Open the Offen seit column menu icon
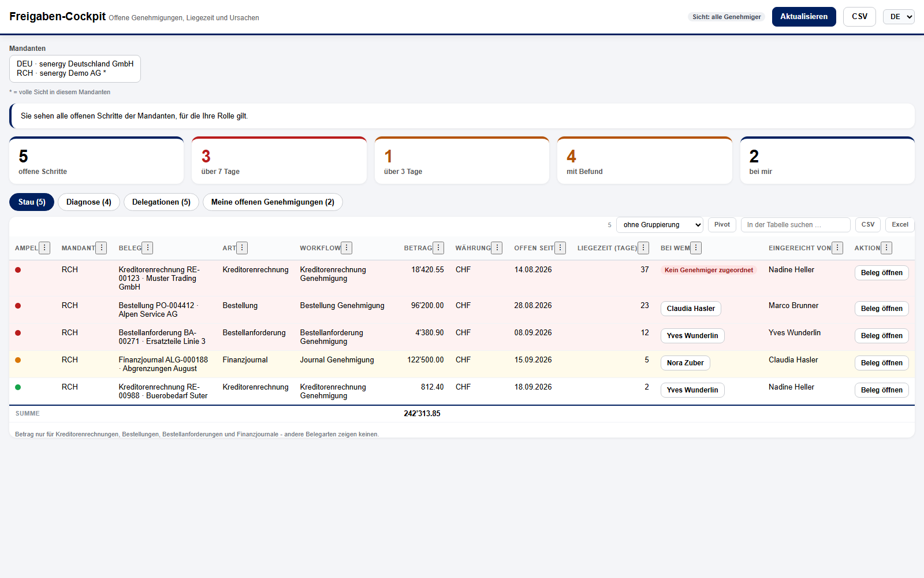 [560, 248]
